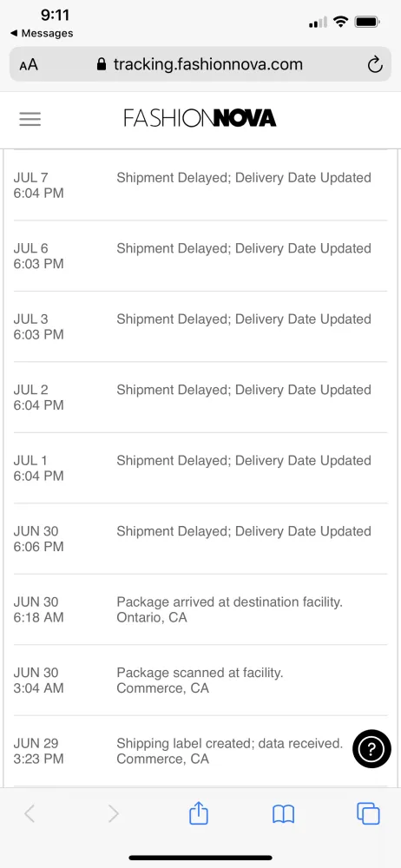The height and width of the screenshot is (868, 401).
Task: Open the hamburger menu
Action: [30, 119]
